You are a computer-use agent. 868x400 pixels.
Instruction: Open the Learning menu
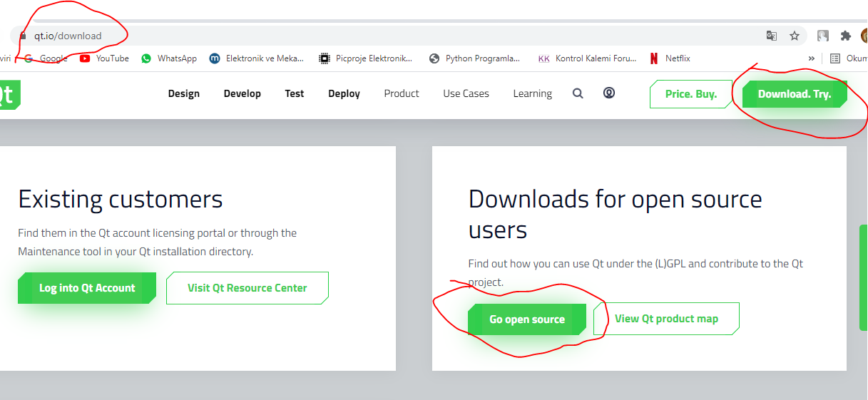[x=533, y=93]
